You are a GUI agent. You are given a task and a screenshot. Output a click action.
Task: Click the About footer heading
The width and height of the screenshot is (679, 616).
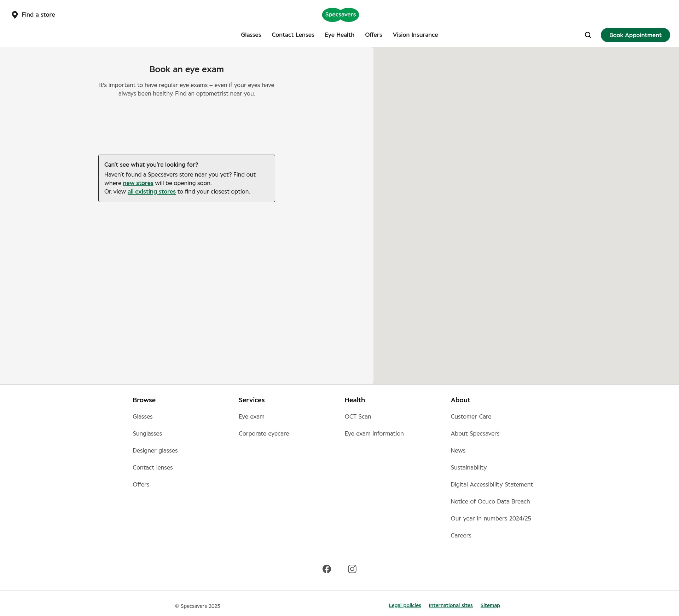click(460, 400)
